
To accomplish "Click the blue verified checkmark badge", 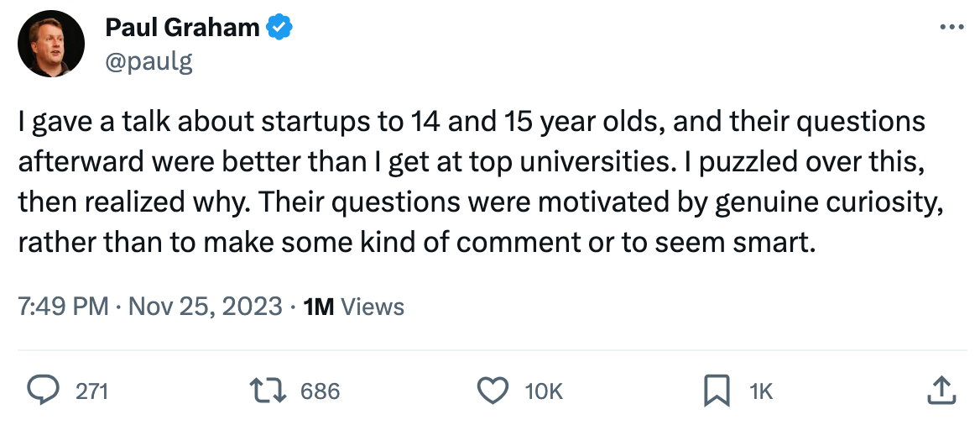I will [279, 28].
